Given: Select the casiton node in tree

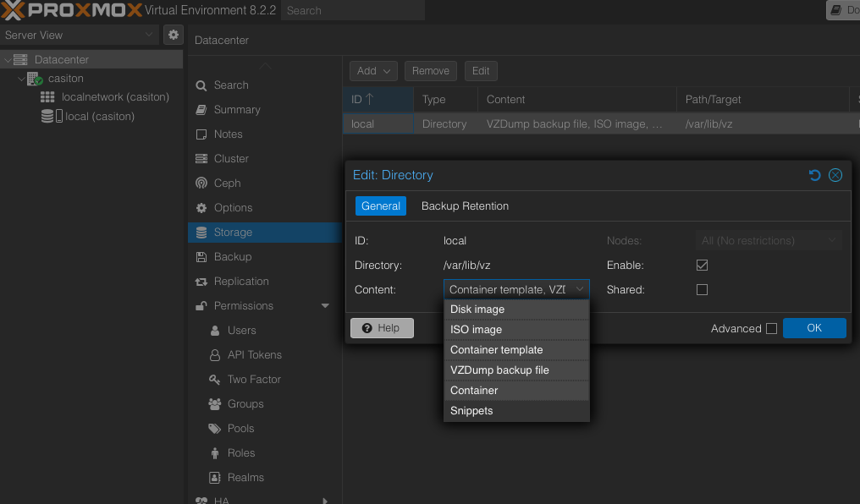Looking at the screenshot, I should pos(65,78).
